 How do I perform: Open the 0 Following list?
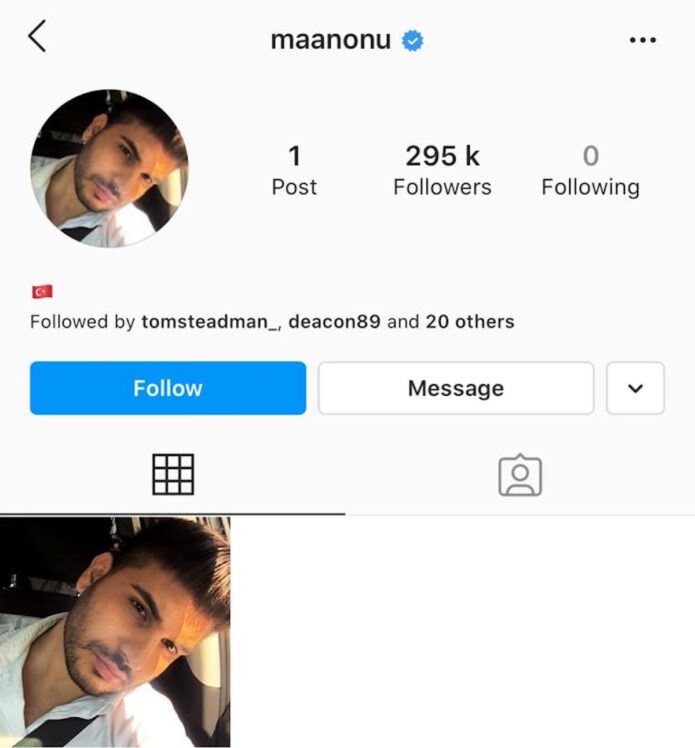tap(591, 170)
